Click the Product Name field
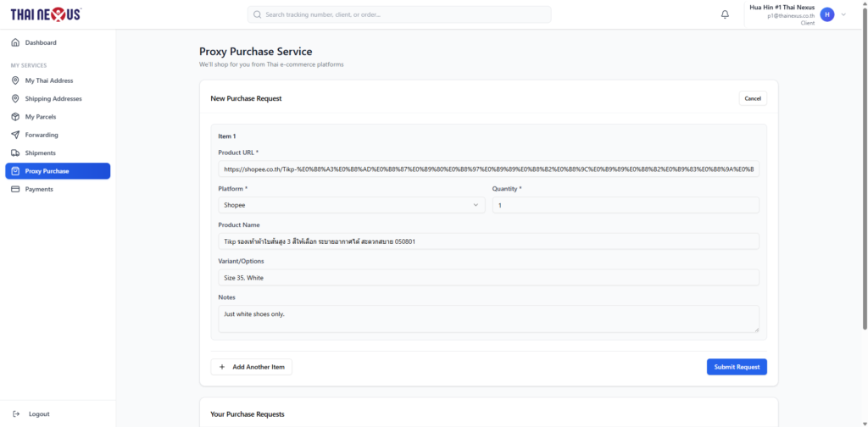The height and width of the screenshot is (427, 868). click(489, 241)
